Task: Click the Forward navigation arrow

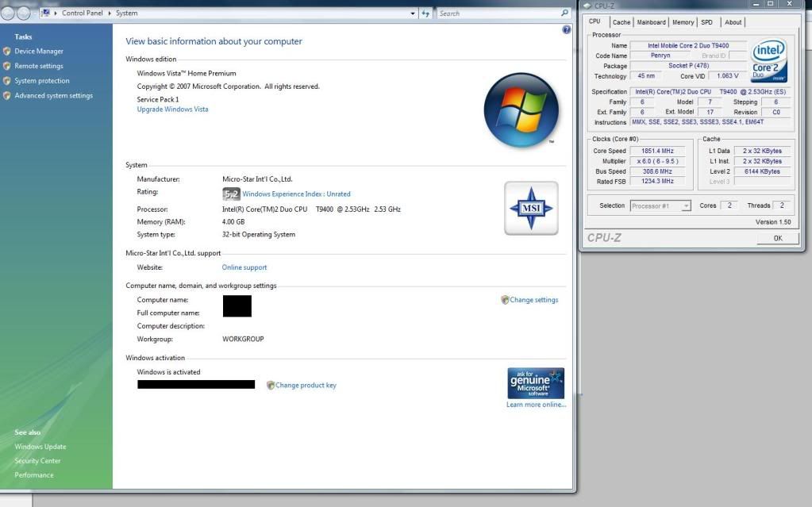Action: click(24, 13)
